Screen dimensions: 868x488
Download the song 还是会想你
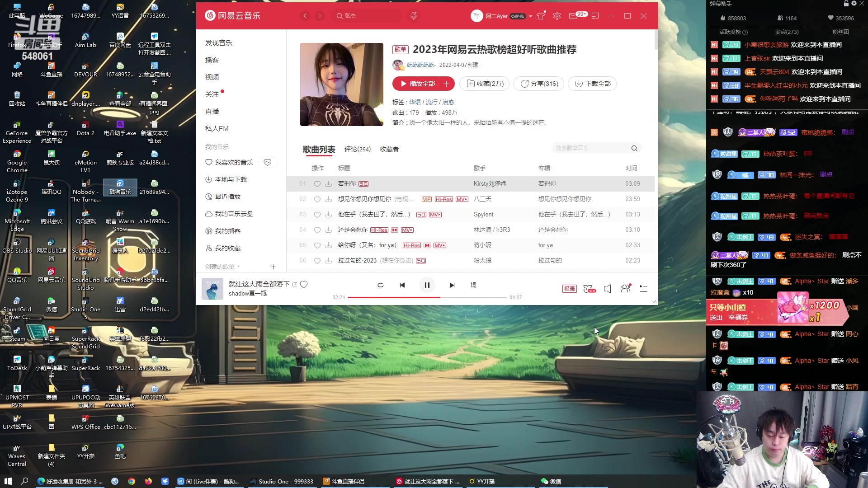[x=328, y=230]
